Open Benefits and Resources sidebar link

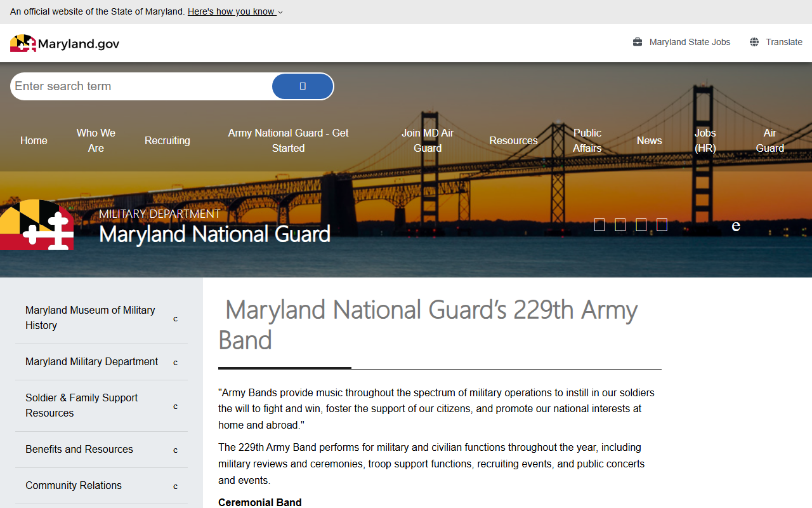pyautogui.click(x=79, y=449)
